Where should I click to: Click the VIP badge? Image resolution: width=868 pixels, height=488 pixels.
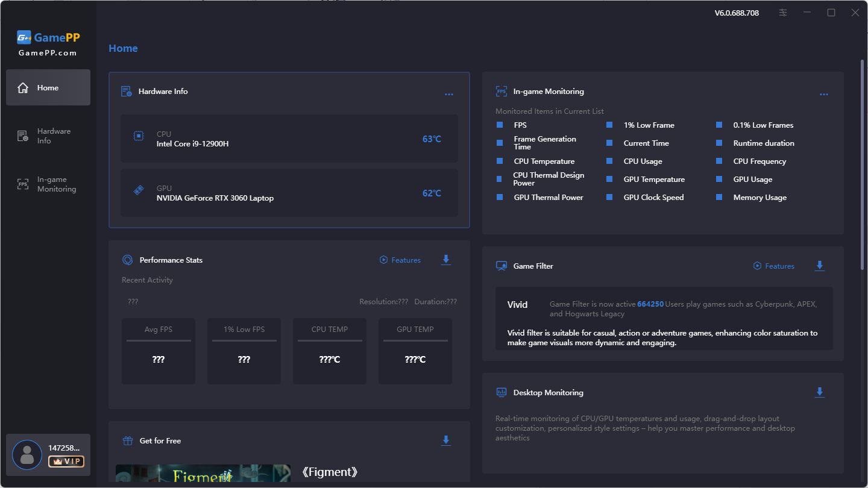(66, 461)
